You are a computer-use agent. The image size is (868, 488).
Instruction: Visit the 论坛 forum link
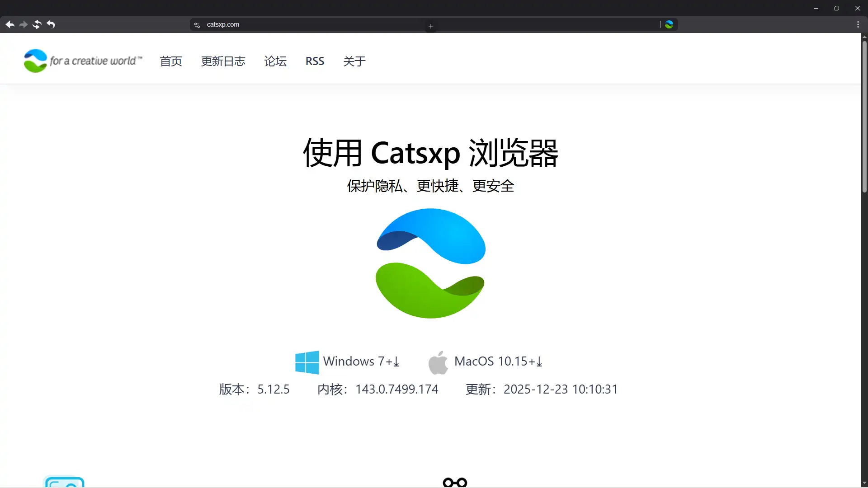275,61
